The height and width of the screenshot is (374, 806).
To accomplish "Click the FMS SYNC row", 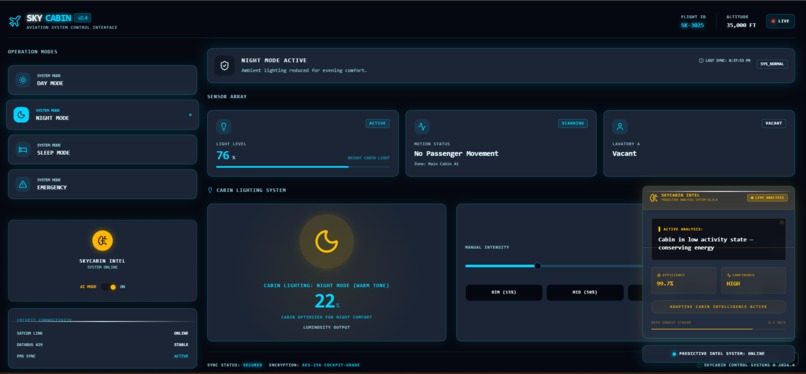I will (102, 356).
